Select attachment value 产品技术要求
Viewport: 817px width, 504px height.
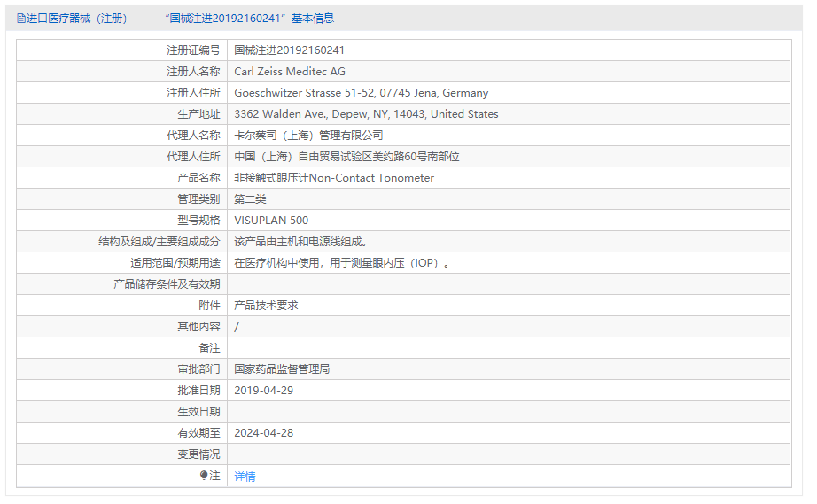coord(266,306)
